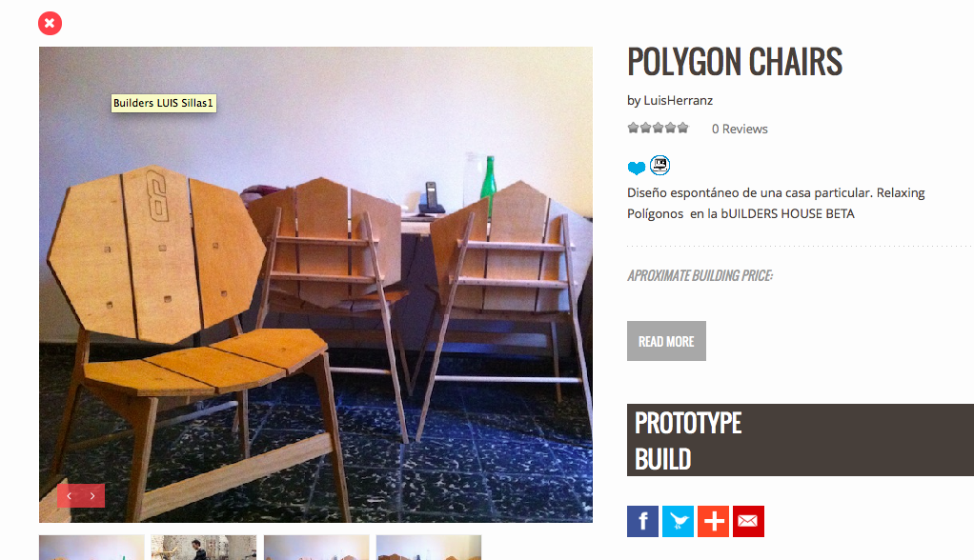Visit the LuisHerranz author profile

tap(678, 101)
